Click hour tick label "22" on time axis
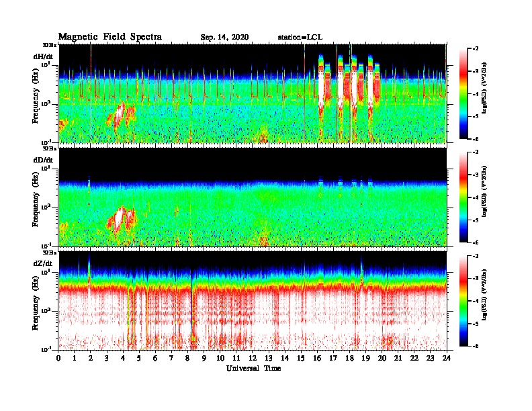Image resolution: width=532 pixels, height=411 pixels. (414, 359)
